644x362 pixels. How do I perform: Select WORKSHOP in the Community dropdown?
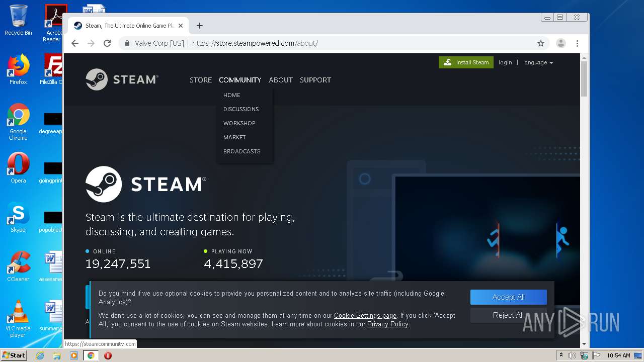coord(239,123)
